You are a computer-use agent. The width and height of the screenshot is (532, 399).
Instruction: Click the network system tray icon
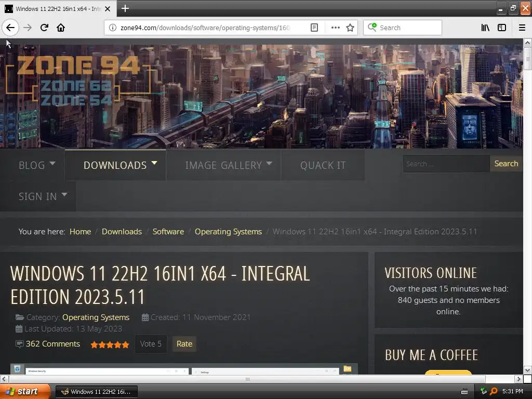pyautogui.click(x=484, y=391)
